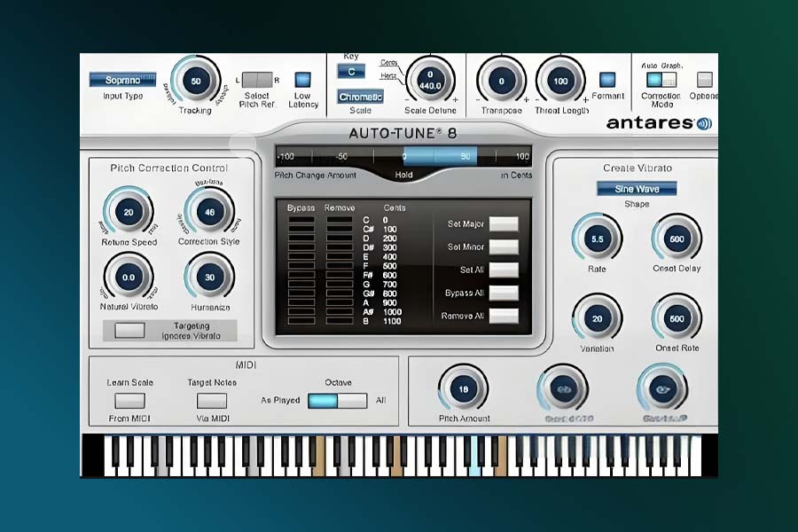Enable Learn Scale From MIDI
Viewport: 798px width, 532px height.
[x=129, y=401]
